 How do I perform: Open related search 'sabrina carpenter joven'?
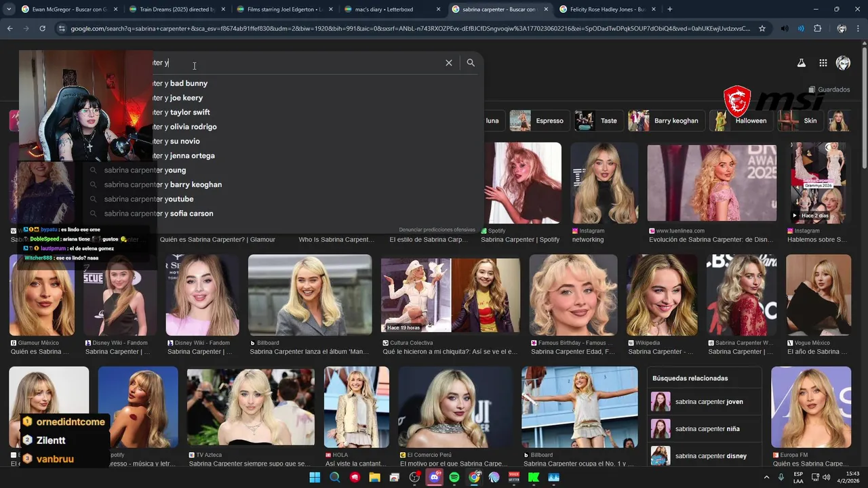(703, 402)
